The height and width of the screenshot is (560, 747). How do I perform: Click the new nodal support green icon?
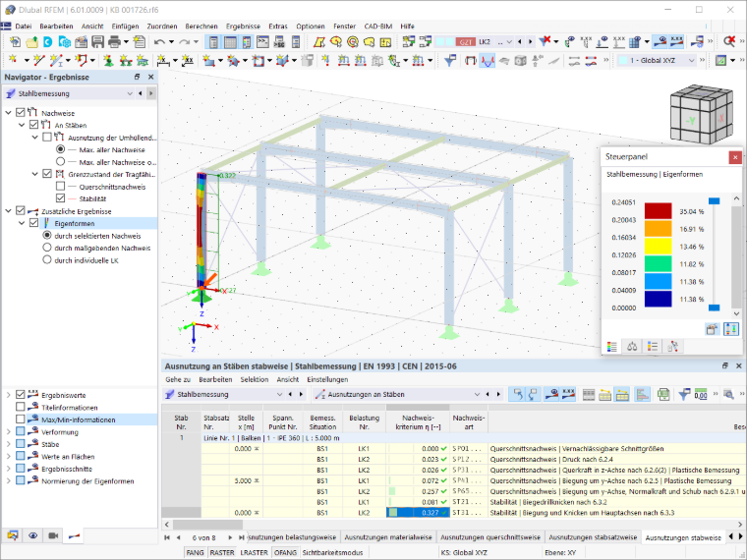(x=109, y=61)
